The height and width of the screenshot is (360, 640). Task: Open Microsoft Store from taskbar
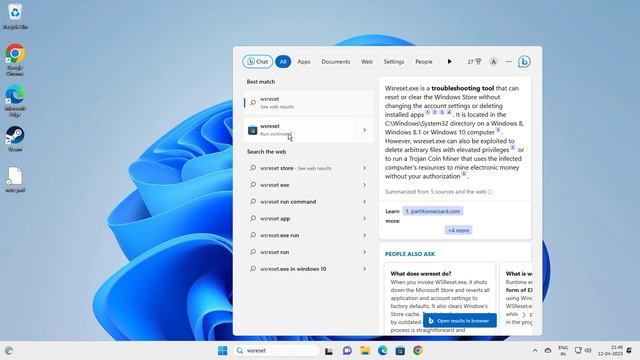click(x=400, y=350)
